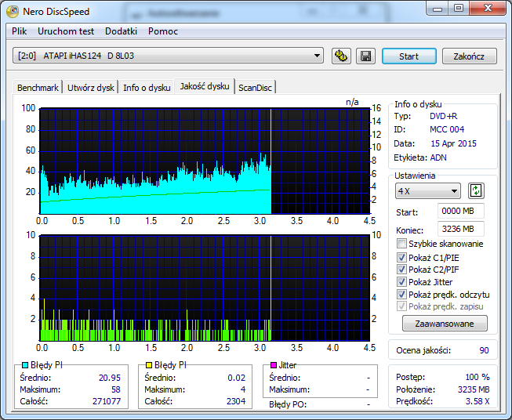Click the Start button
Screen dimensions: 512x420
pyautogui.click(x=409, y=56)
